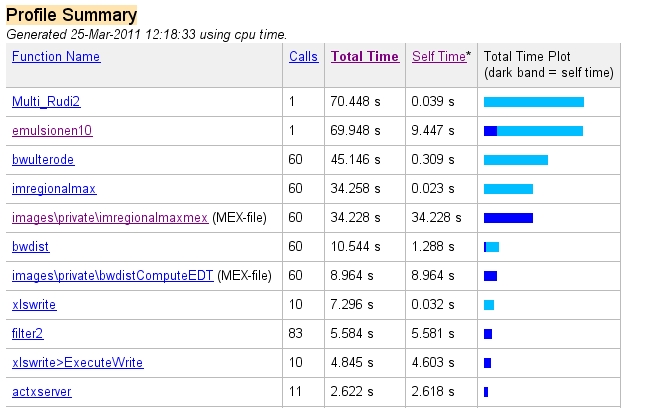Click the imregionalmaxmex dark self-time bar
This screenshot has width=648, height=408.
[508, 218]
